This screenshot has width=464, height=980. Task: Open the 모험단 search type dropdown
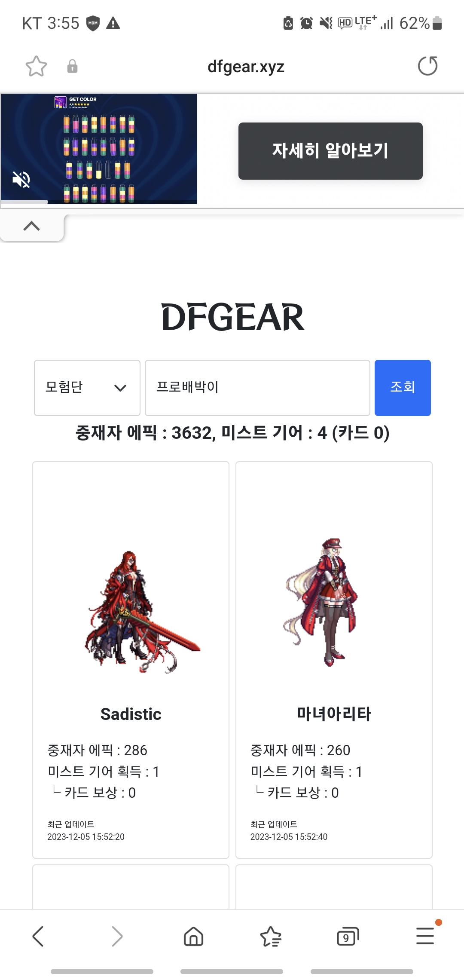[x=87, y=388]
